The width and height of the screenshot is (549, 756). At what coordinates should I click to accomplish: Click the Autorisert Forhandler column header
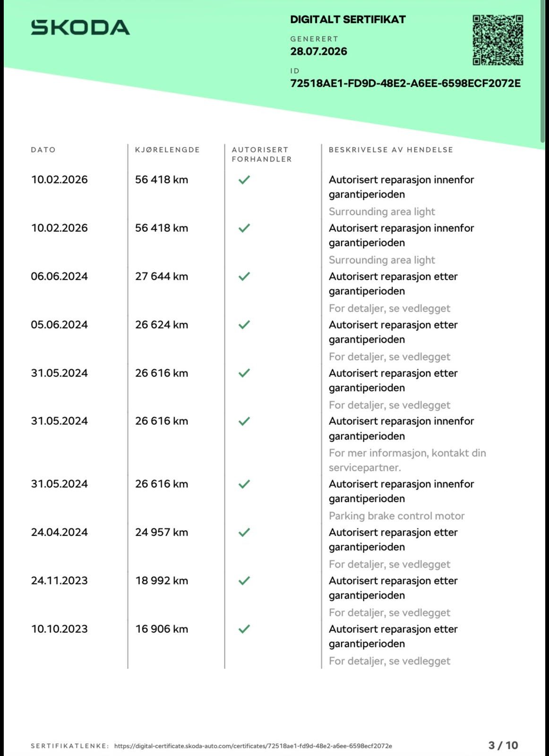tap(262, 155)
